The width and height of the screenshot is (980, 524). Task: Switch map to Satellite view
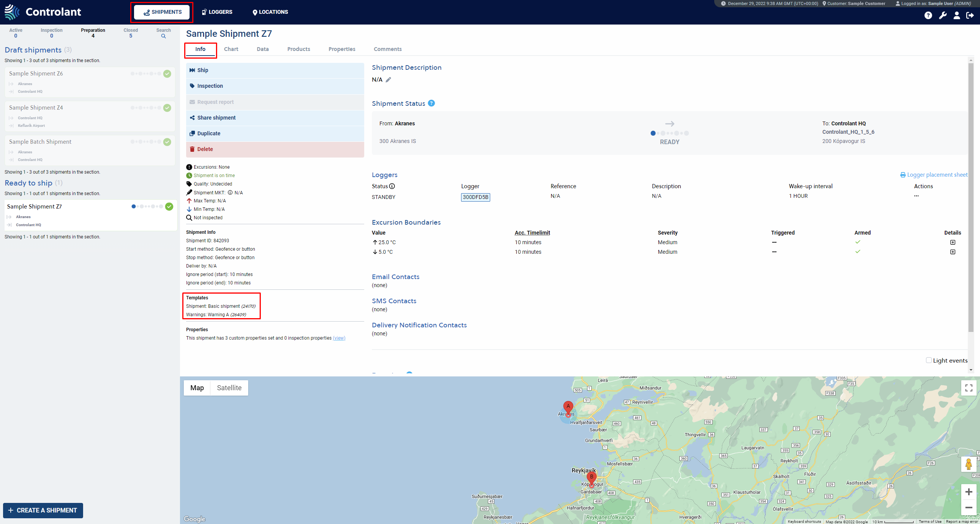229,388
